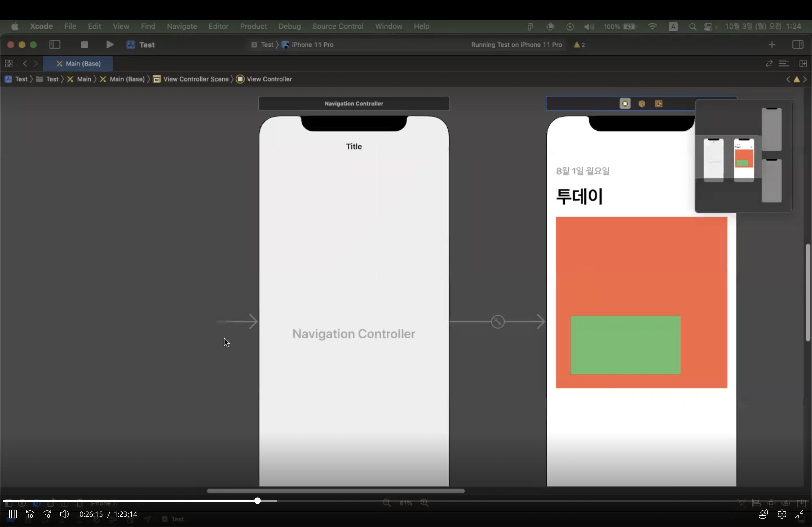Click the Exit icon in scene dock

tap(659, 104)
